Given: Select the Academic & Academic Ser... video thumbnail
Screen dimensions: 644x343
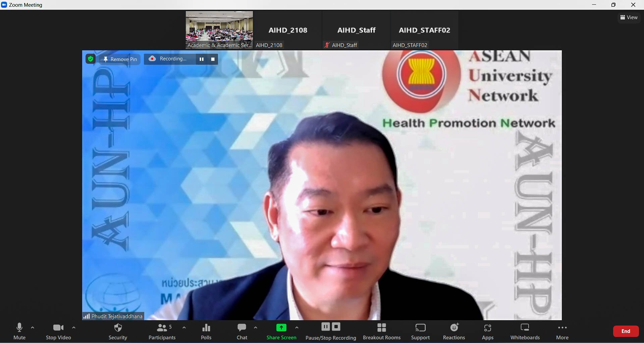Looking at the screenshot, I should point(219,30).
